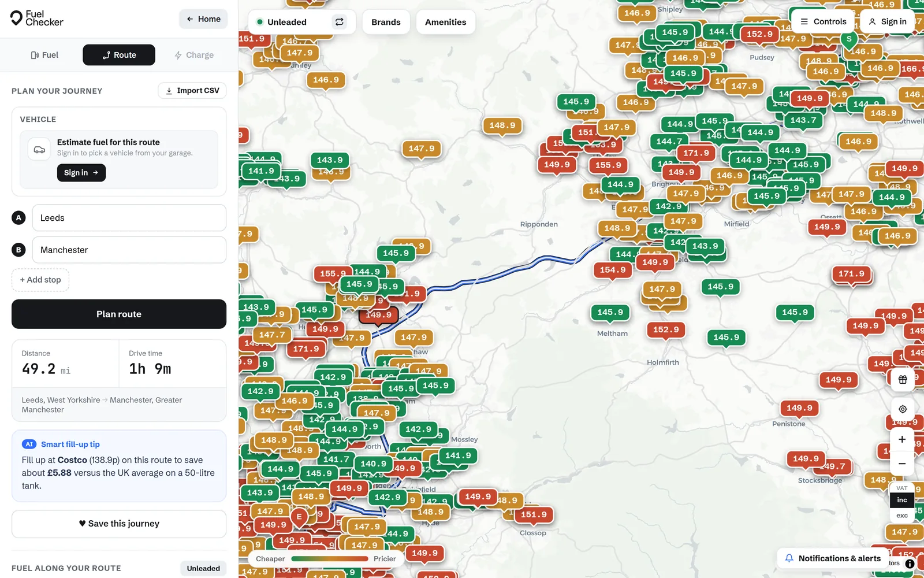Image resolution: width=924 pixels, height=578 pixels.
Task: Zoom out on the map
Action: coord(902,464)
